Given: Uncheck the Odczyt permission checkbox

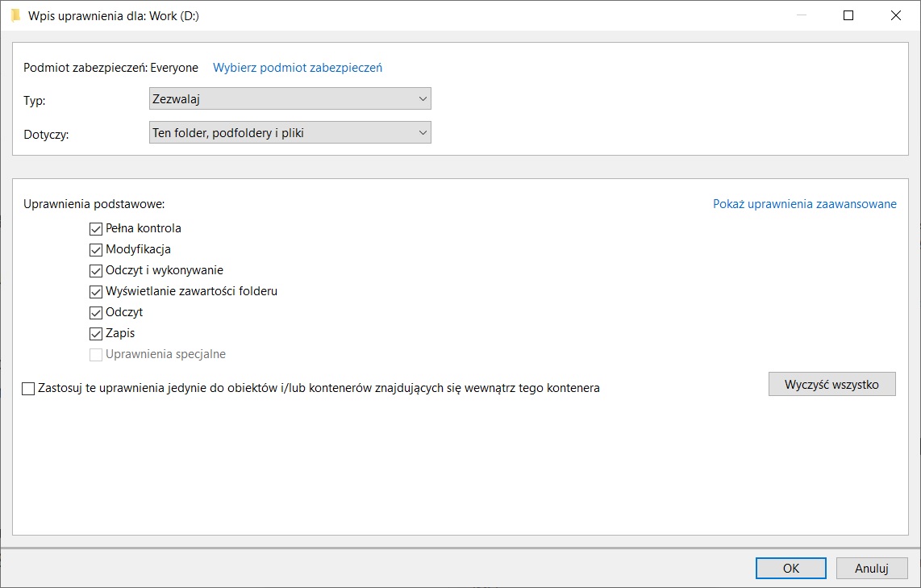Looking at the screenshot, I should click(x=96, y=313).
